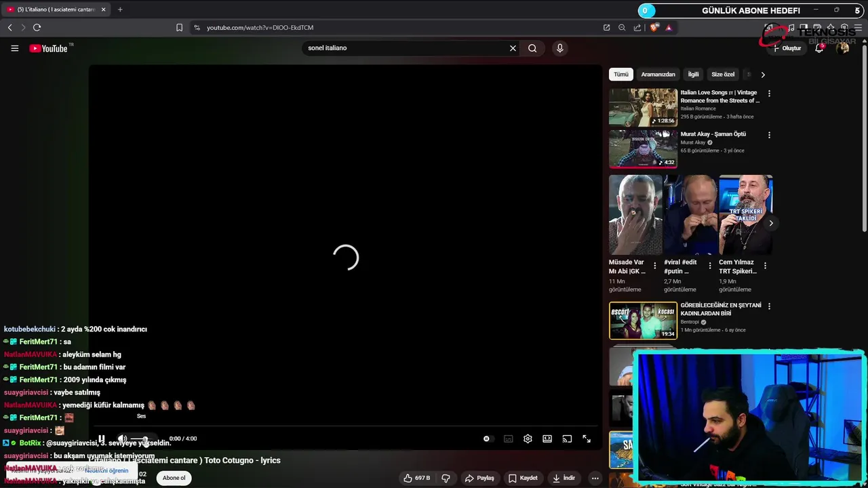
Task: Switch to theater mode
Action: [x=547, y=439]
